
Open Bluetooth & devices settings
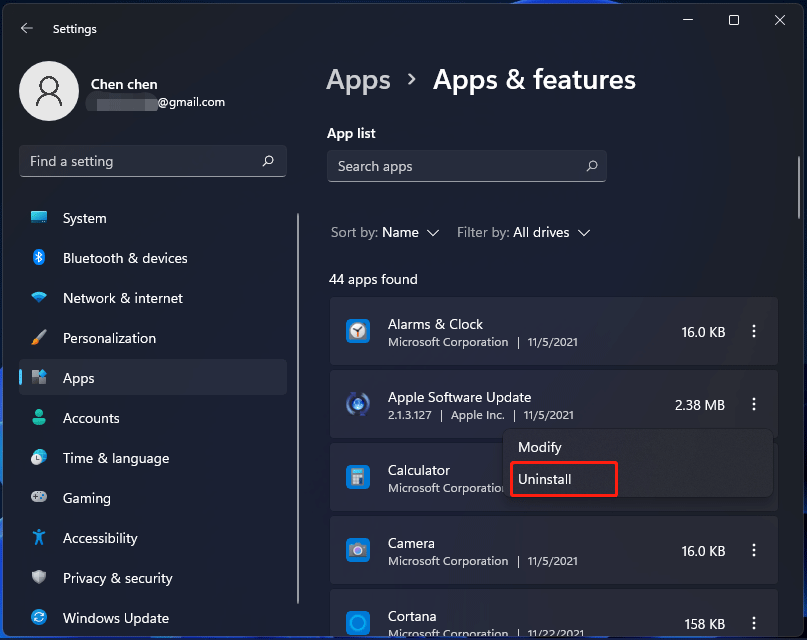point(153,258)
